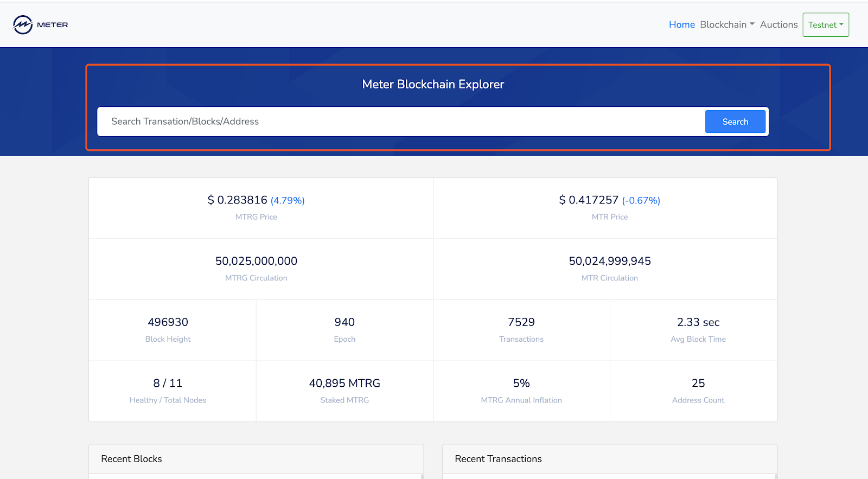Screen dimensions: 868x479
Task: Select MTR Circulation value 50,024,999,945
Action: 610,261
